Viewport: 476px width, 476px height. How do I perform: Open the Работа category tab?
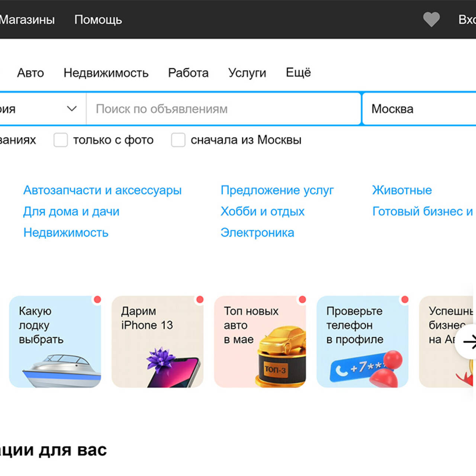pyautogui.click(x=188, y=73)
